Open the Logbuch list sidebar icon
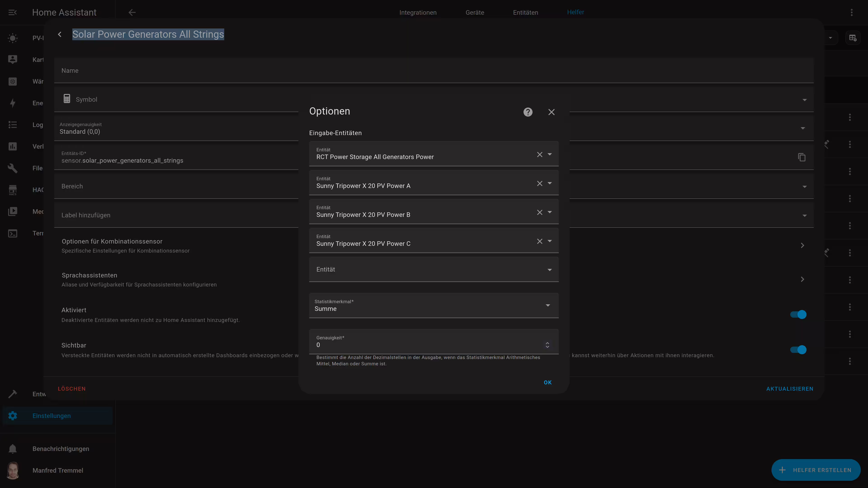The height and width of the screenshot is (488, 868). pyautogui.click(x=12, y=125)
